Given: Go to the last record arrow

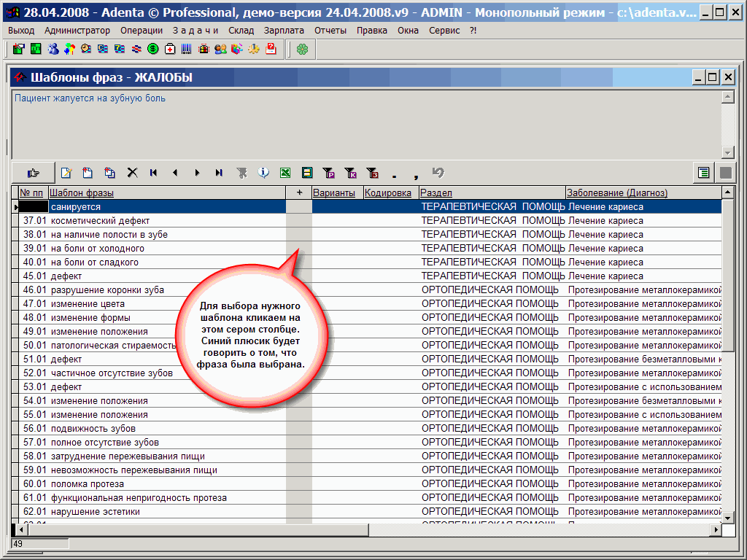Looking at the screenshot, I should pyautogui.click(x=219, y=173).
